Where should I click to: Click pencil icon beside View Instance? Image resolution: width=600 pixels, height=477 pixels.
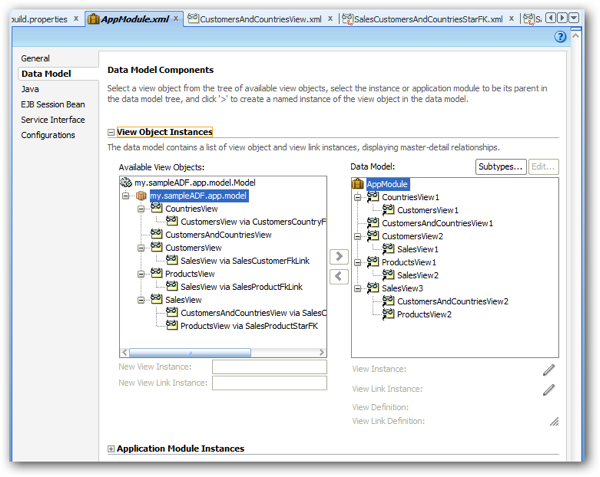[549, 370]
